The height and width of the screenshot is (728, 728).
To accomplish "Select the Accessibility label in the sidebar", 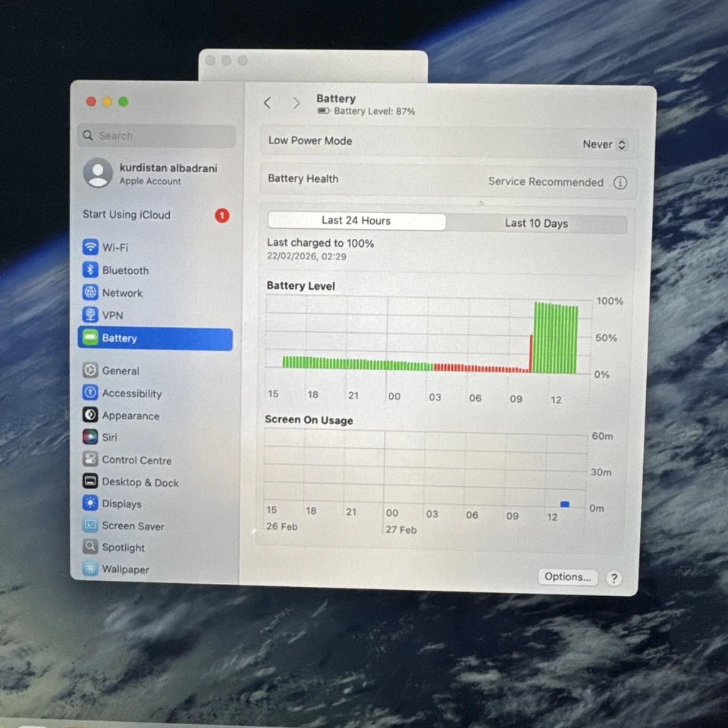I will tap(132, 394).
